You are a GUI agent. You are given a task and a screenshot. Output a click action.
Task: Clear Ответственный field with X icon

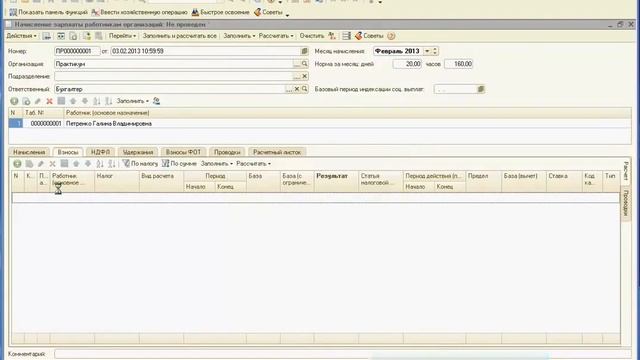click(297, 89)
